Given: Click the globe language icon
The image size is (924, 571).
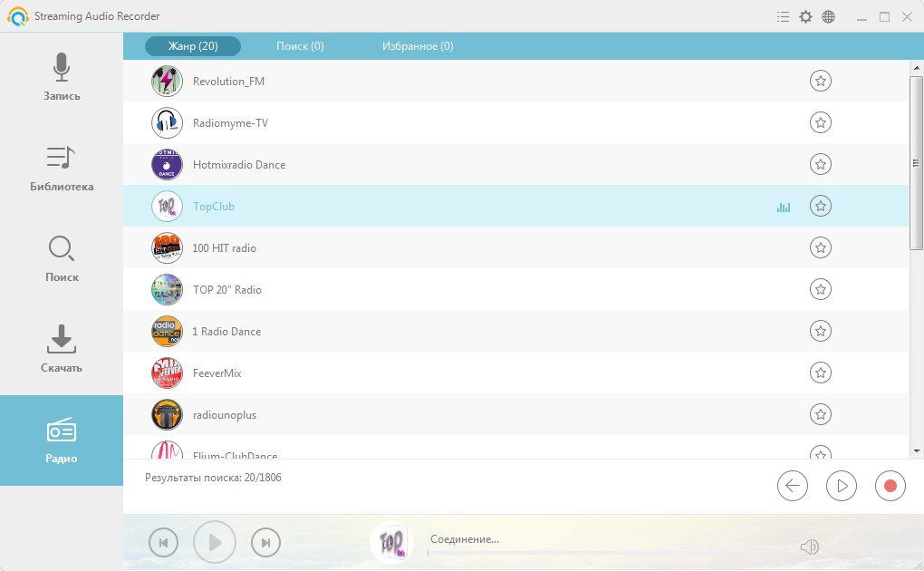Looking at the screenshot, I should 828,17.
